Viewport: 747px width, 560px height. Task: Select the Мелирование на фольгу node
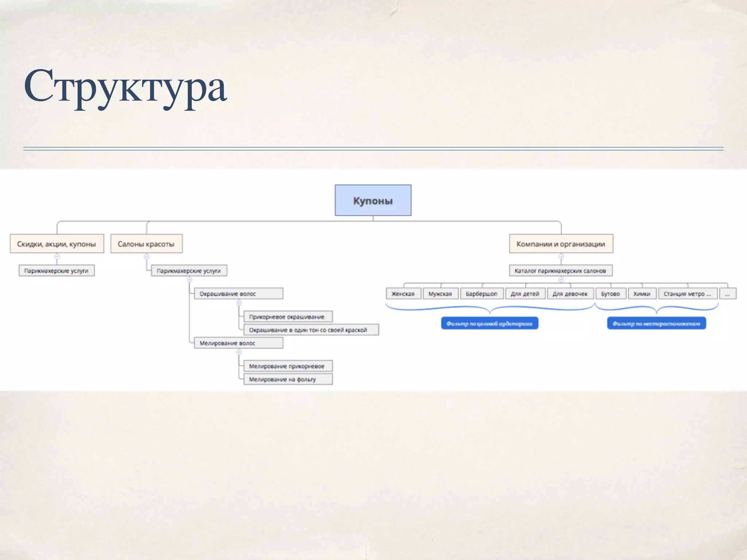click(x=288, y=379)
